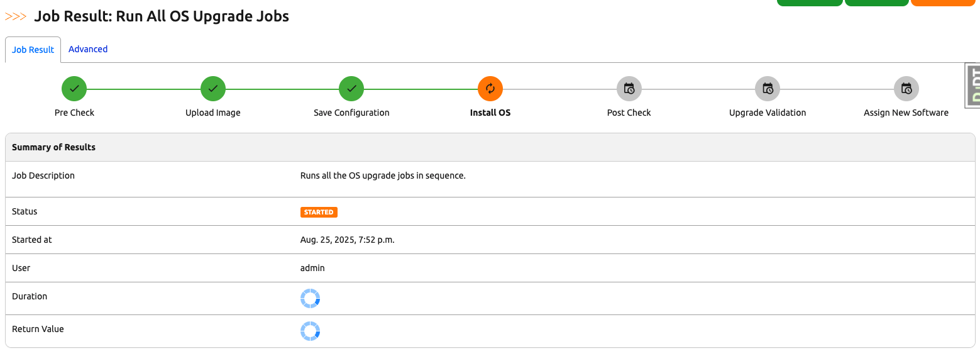
Task: Click the Post Check scheduled step icon
Action: click(x=629, y=89)
